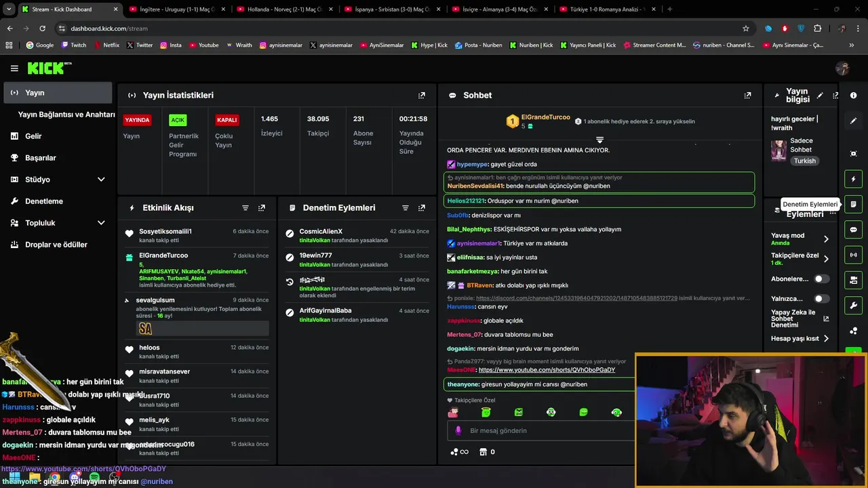Open filter options in Denetim Eylemleri panel
Image resolution: width=868 pixels, height=488 pixels.
tap(406, 208)
